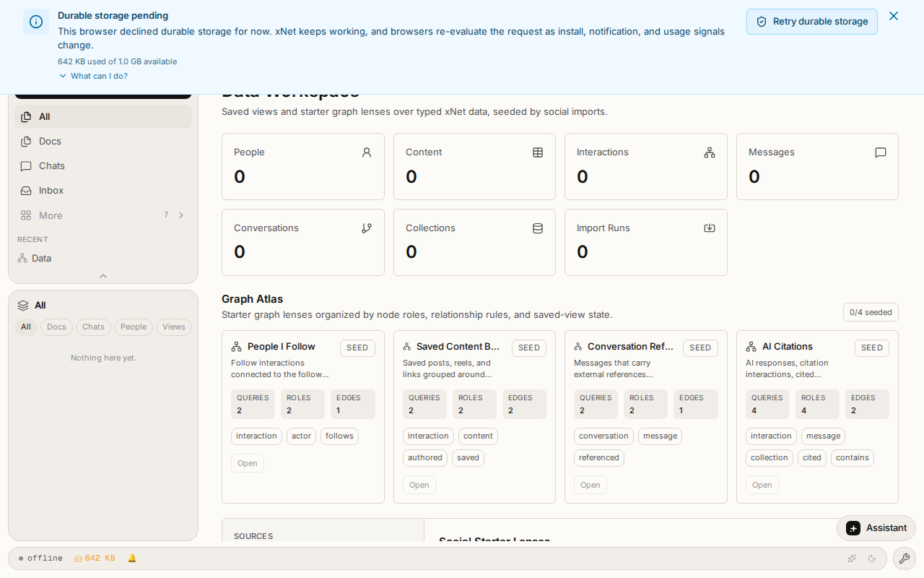
Task: Select the Docs filter chip
Action: pos(56,327)
